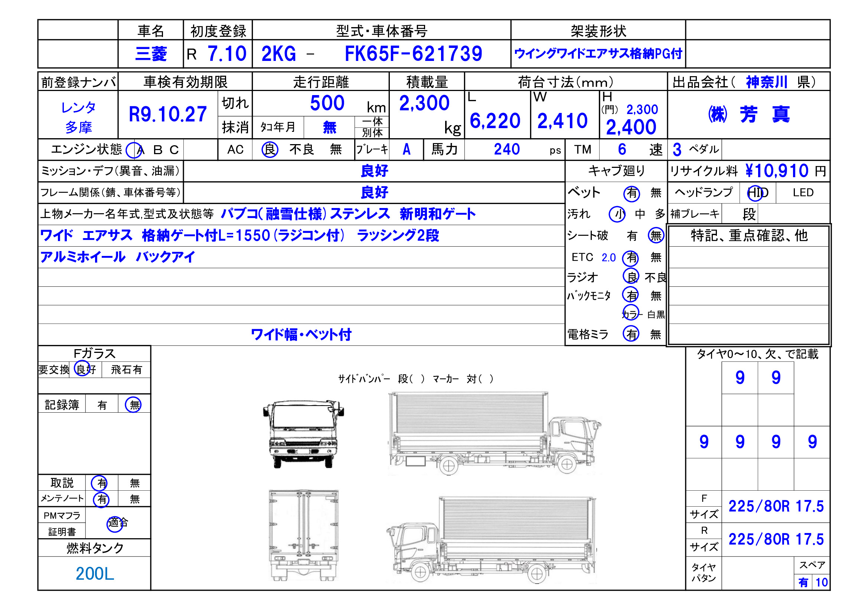
Task: Click circled 適合 beside PMマフラ
Action: tap(117, 523)
